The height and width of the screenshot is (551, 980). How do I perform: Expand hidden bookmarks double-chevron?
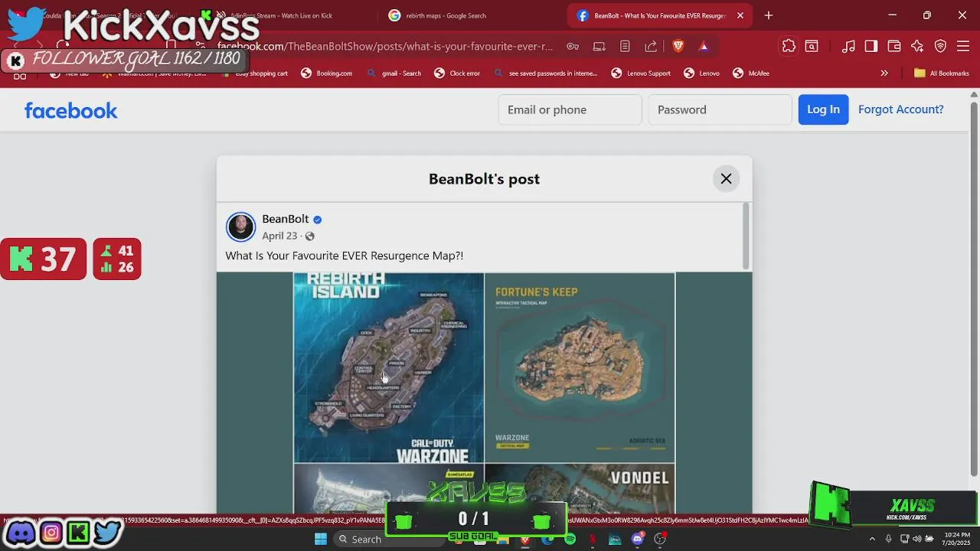(884, 73)
